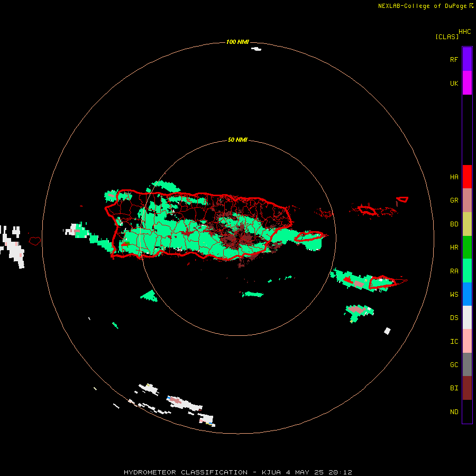476x476 pixels.
Task: Pick the HR dark green legend swatch
Action: (x=467, y=248)
